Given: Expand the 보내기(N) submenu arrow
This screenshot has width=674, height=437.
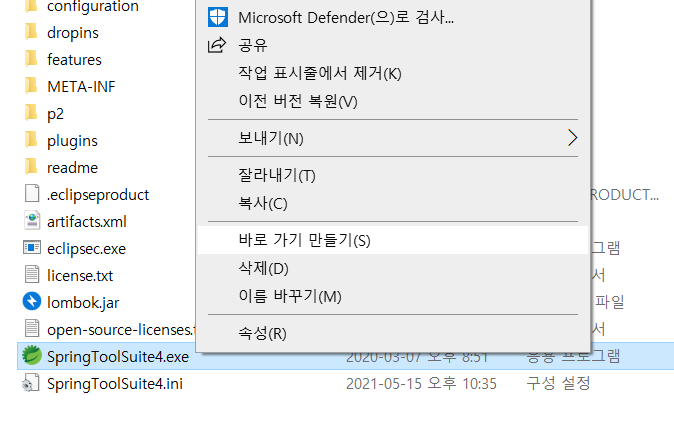Looking at the screenshot, I should pos(572,138).
